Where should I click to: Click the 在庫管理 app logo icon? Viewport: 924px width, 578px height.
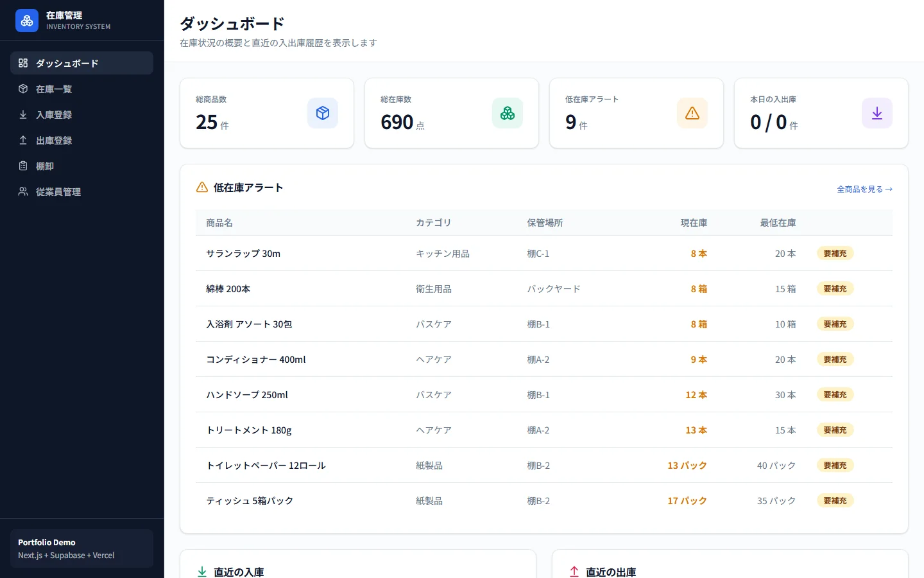click(x=27, y=21)
